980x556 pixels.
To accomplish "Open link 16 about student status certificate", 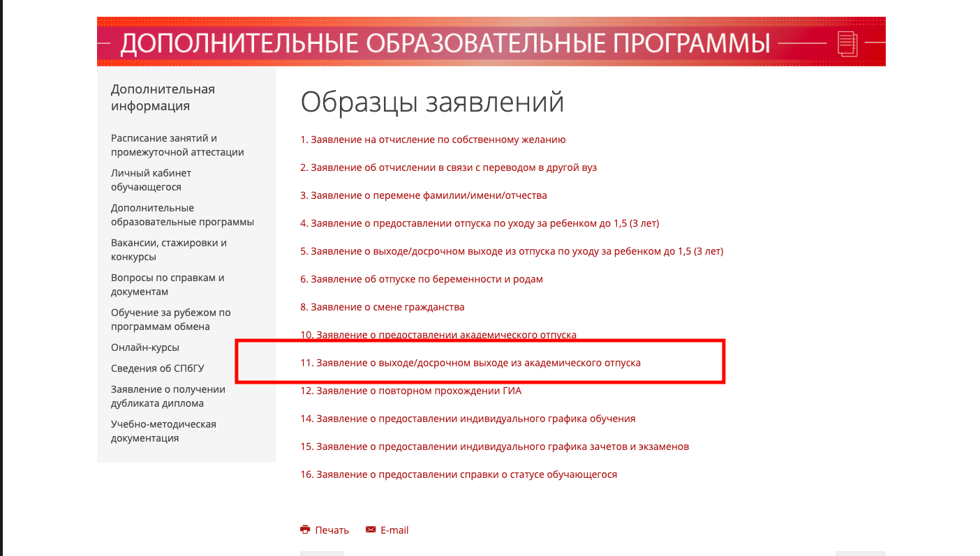I will pyautogui.click(x=459, y=474).
